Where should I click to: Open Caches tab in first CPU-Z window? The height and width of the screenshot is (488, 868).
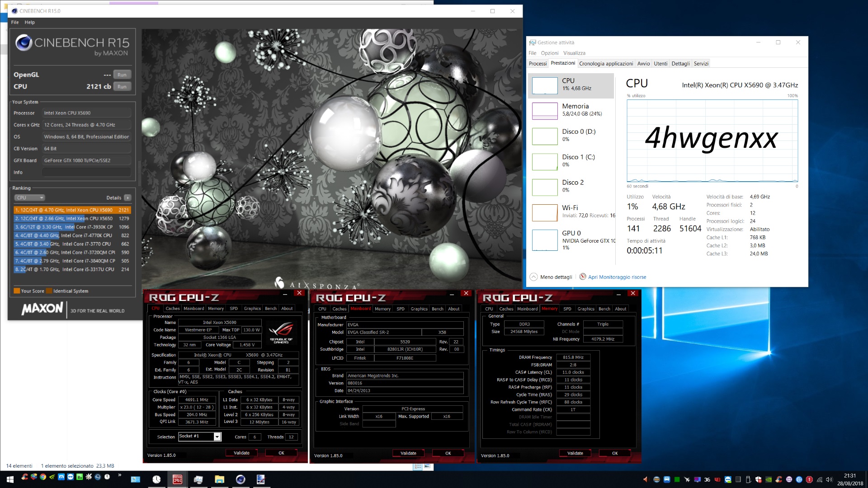pos(173,309)
